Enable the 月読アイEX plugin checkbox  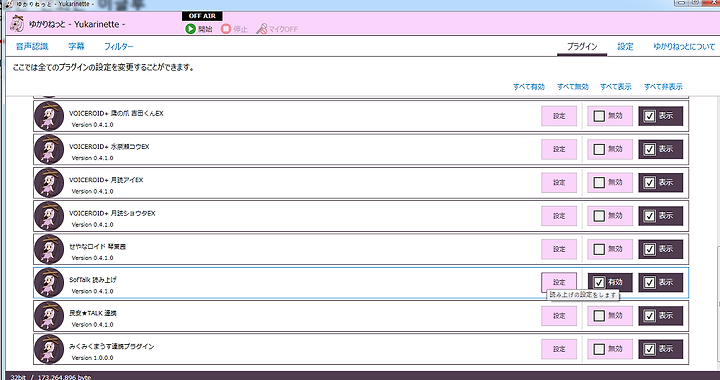coord(599,183)
